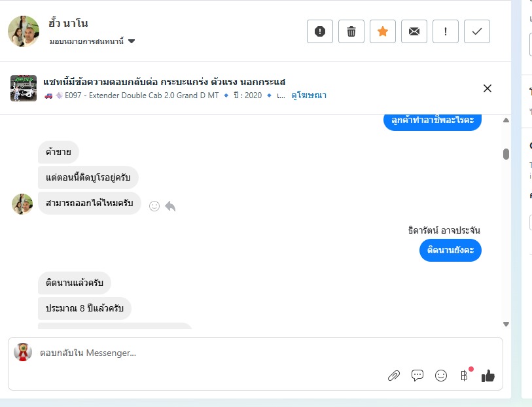This screenshot has height=407, width=532.
Task: Mark conversation done with checkmark button
Action: 477,31
